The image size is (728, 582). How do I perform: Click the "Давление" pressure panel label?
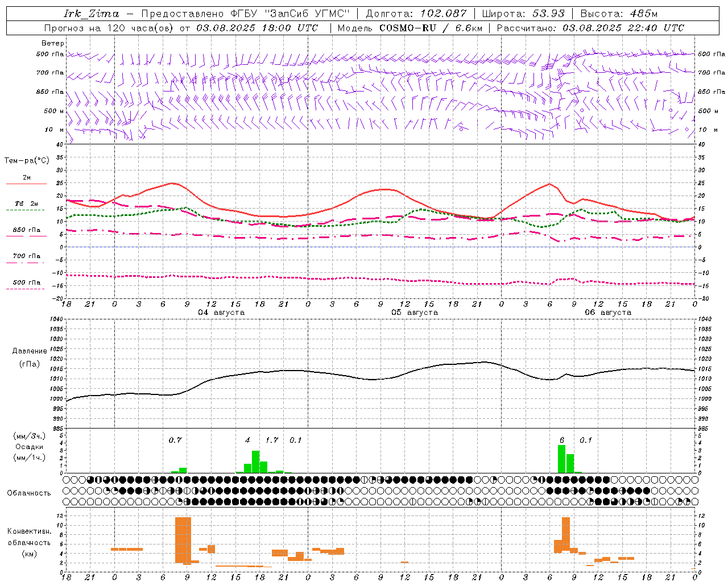30,351
